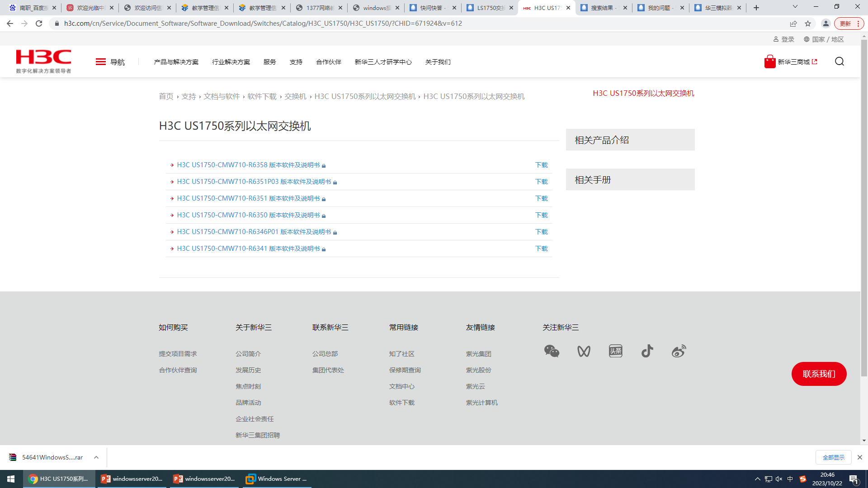This screenshot has height=488, width=868.
Task: Open Windows Server VMware taskbar item
Action: (x=277, y=479)
